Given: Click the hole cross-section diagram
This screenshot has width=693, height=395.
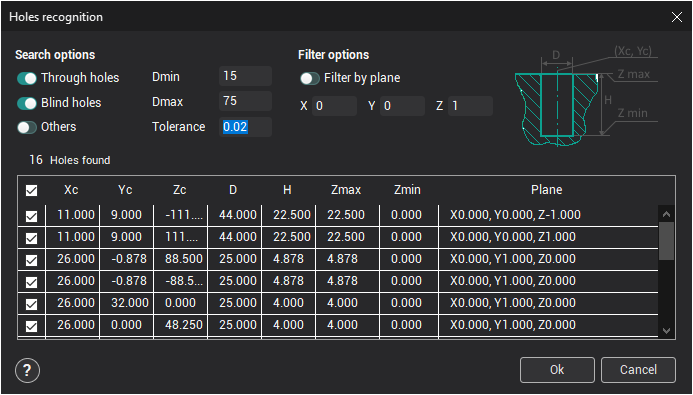Looking at the screenshot, I should coord(586,95).
